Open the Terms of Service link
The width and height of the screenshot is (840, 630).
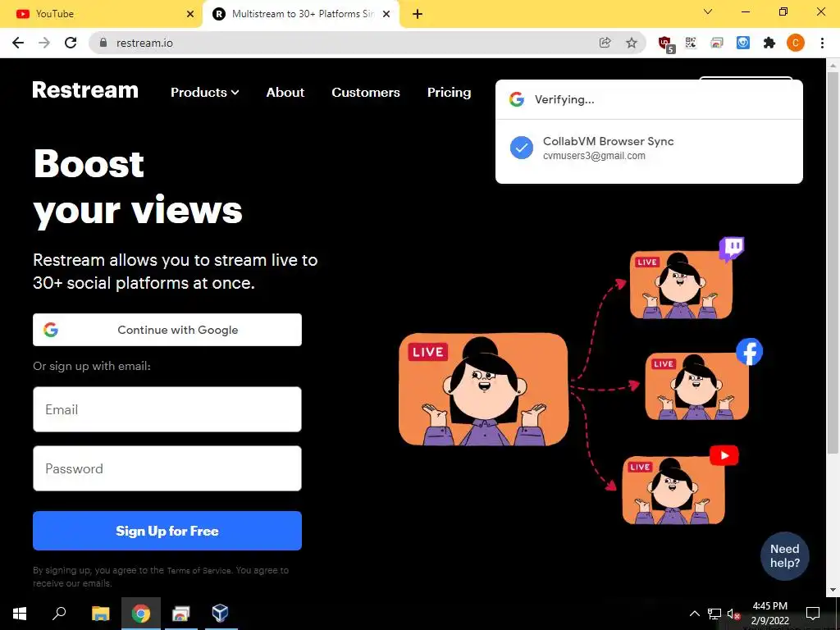(199, 571)
